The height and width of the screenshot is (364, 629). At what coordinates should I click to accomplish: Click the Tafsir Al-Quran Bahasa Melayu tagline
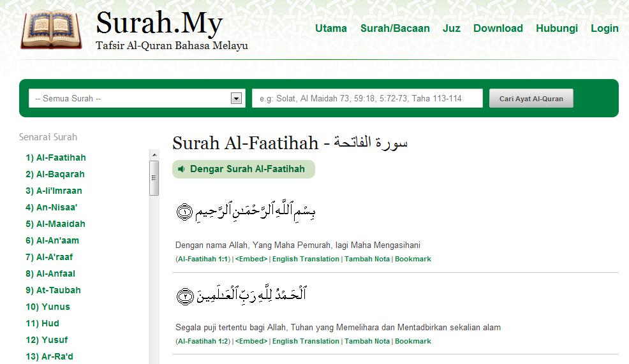pyautogui.click(x=172, y=46)
